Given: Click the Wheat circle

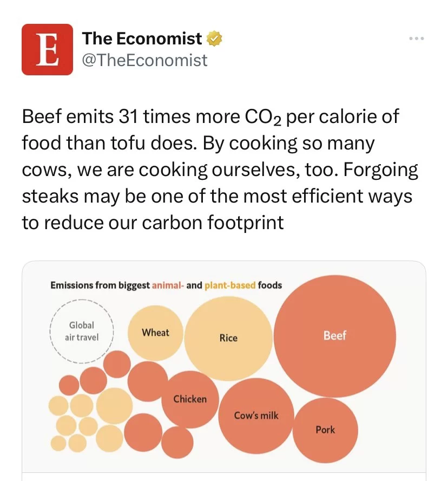Looking at the screenshot, I should tap(155, 333).
